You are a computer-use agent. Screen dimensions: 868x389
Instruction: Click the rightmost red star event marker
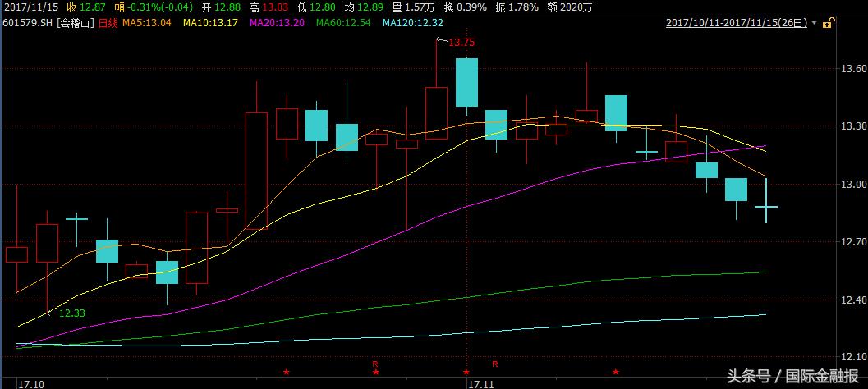[615, 373]
